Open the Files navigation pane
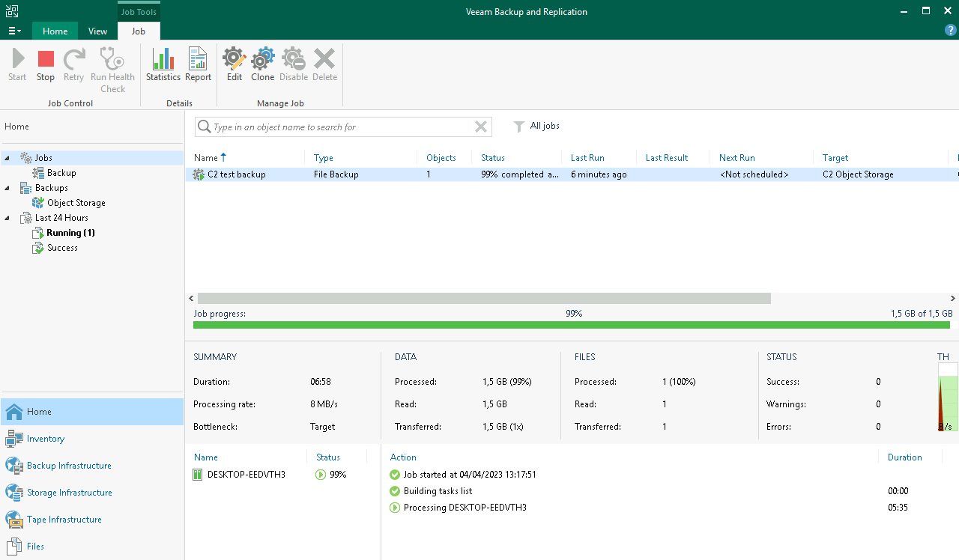Screen dimensions: 959x560 pos(92,547)
